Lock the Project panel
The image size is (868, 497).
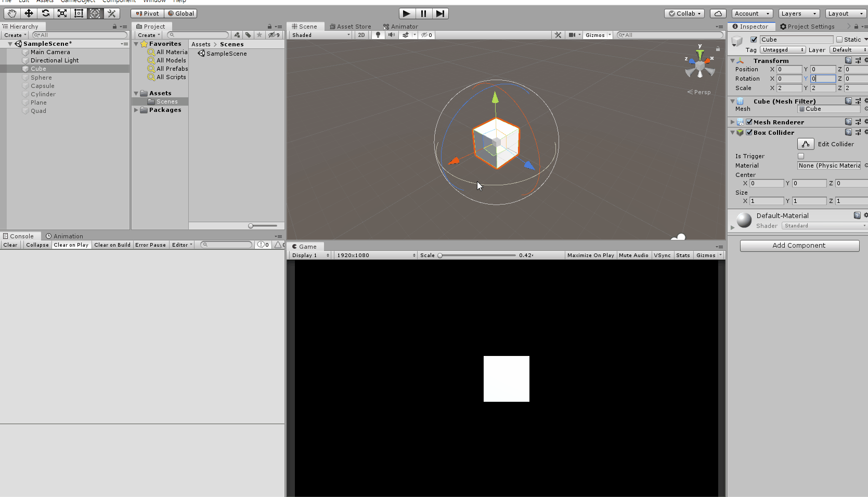tap(269, 27)
